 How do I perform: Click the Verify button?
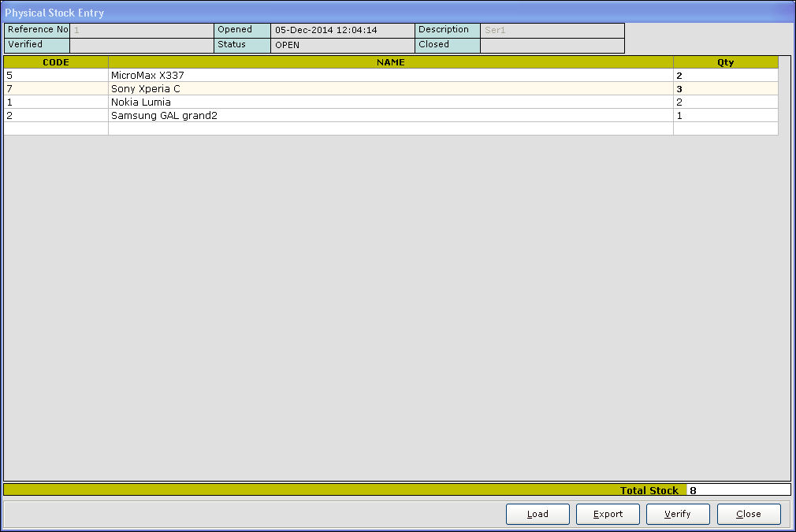pos(678,514)
